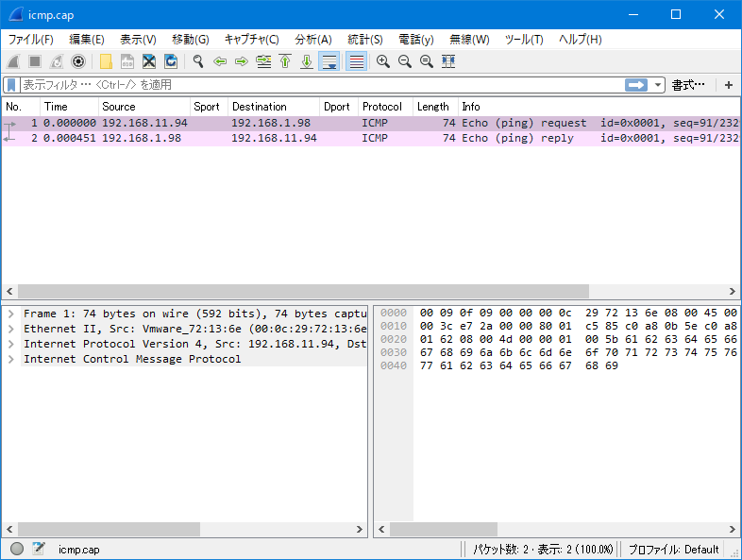Open Find Packet magnifier icon
The height and width of the screenshot is (560, 742).
[198, 61]
